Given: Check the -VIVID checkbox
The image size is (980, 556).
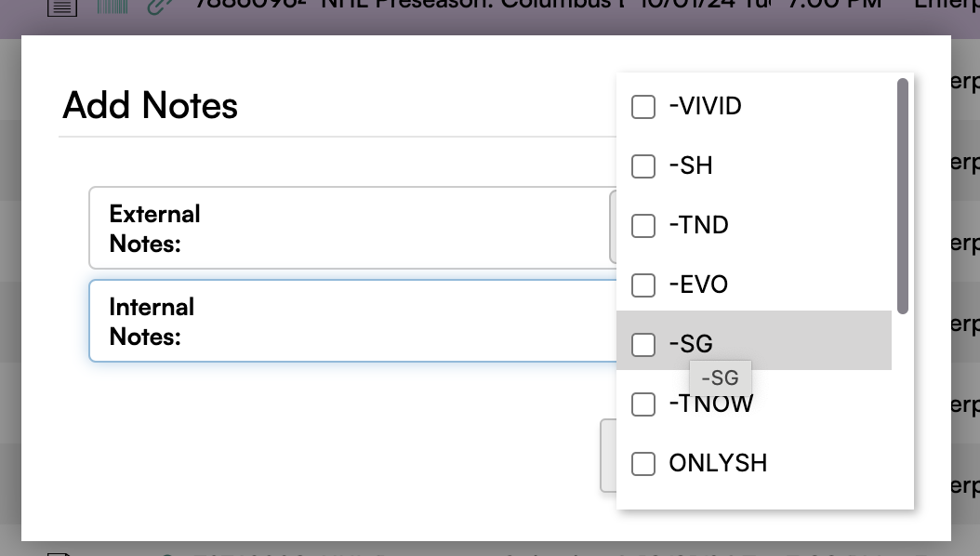Looking at the screenshot, I should click(643, 107).
